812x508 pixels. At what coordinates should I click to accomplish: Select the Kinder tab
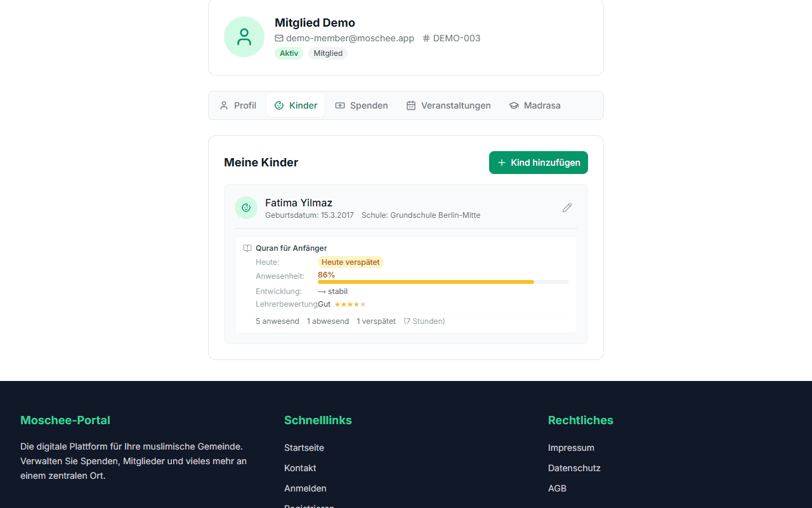click(x=296, y=105)
